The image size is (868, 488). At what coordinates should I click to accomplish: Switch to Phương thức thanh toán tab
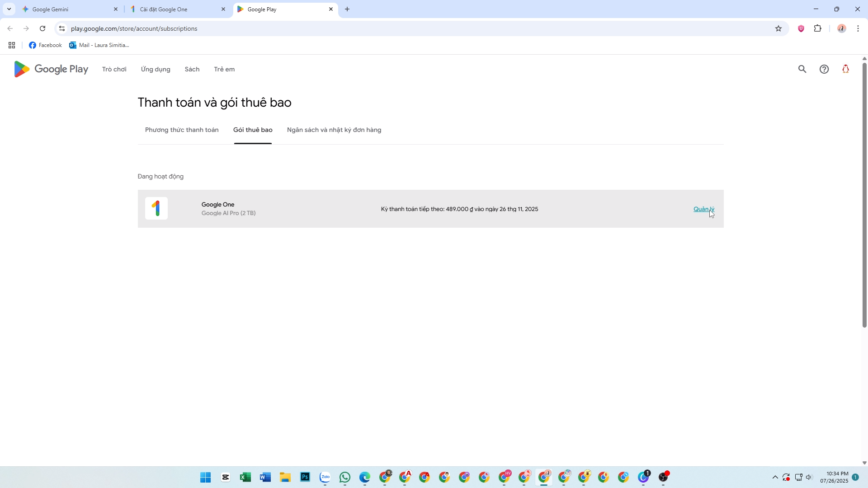[x=182, y=130]
